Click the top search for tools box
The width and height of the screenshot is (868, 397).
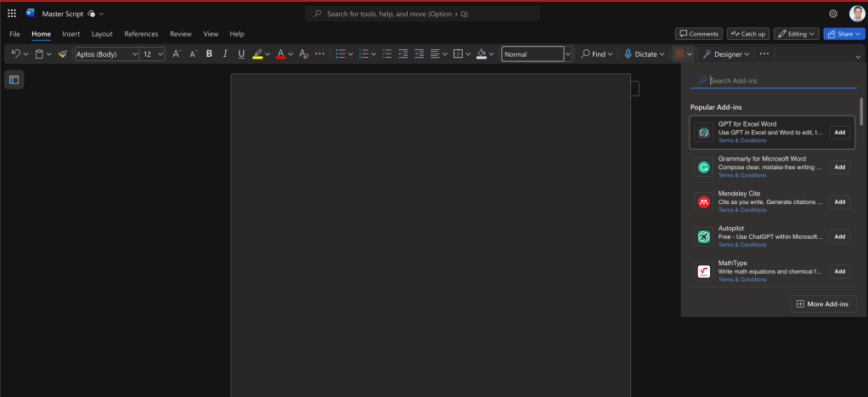tap(422, 14)
